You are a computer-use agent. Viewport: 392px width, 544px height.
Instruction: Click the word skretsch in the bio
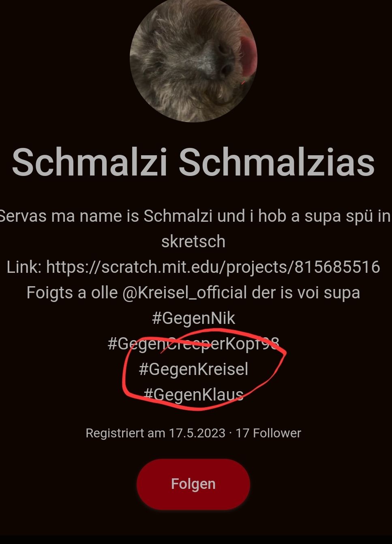coord(193,242)
